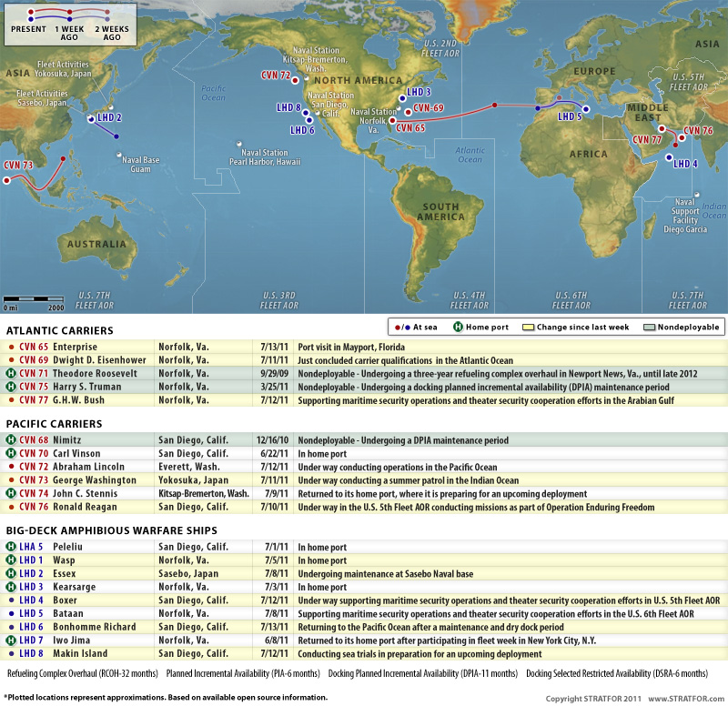Image resolution: width=728 pixels, height=706 pixels.
Task: Click the LHD 8 blue map marker
Action: tap(306, 113)
